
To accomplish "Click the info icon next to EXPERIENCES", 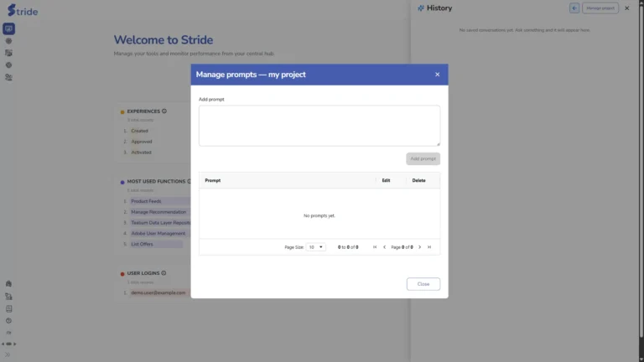I will coord(164,111).
